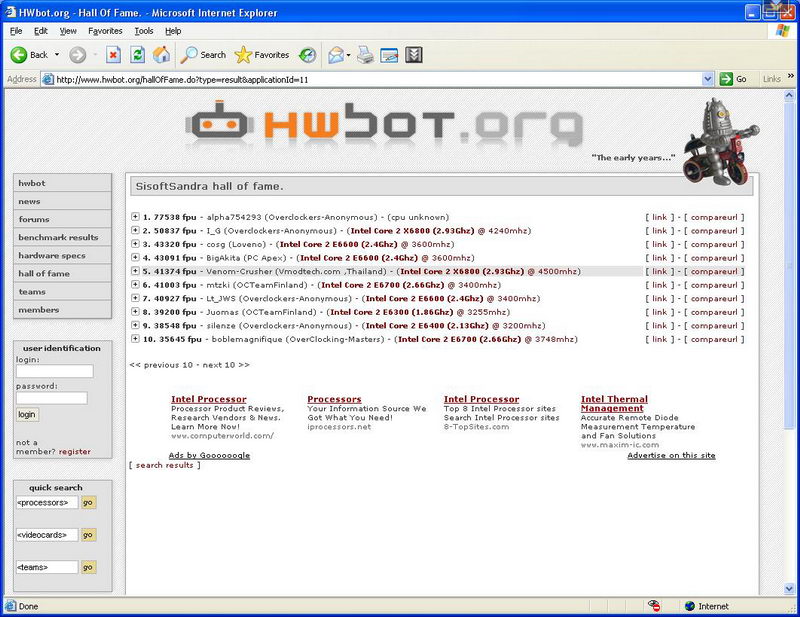Expand entry 10 boblemagnifique plus box
800x617 pixels.
135,338
